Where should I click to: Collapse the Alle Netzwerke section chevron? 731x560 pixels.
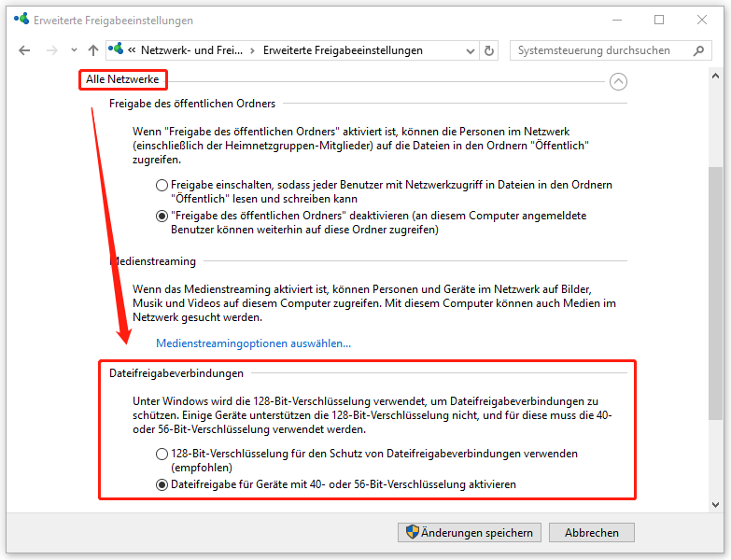[x=618, y=82]
